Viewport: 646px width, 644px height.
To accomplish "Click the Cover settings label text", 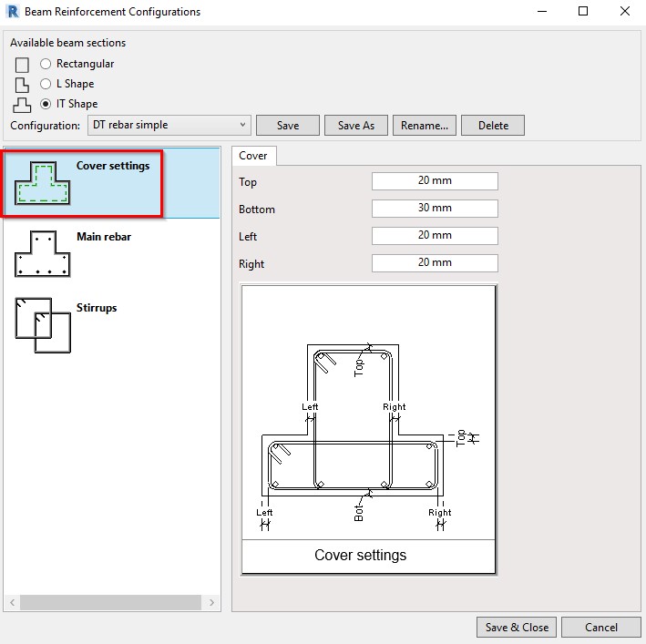I will [x=113, y=166].
